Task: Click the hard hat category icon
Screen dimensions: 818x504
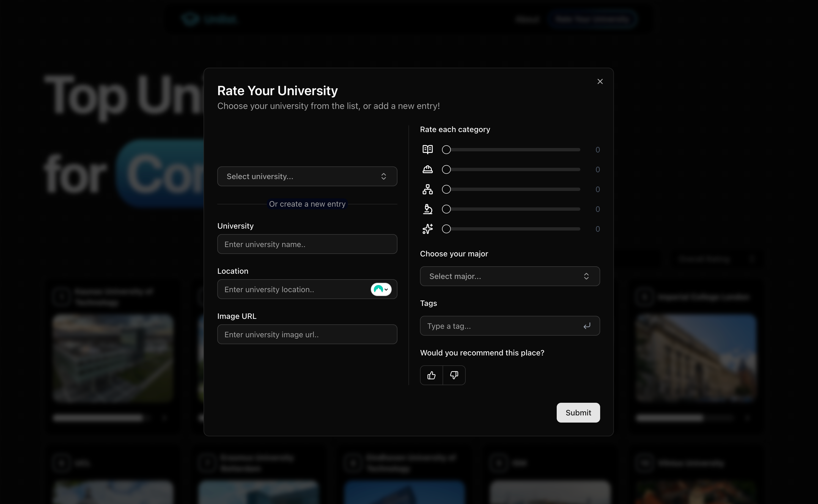Action: coord(427,169)
